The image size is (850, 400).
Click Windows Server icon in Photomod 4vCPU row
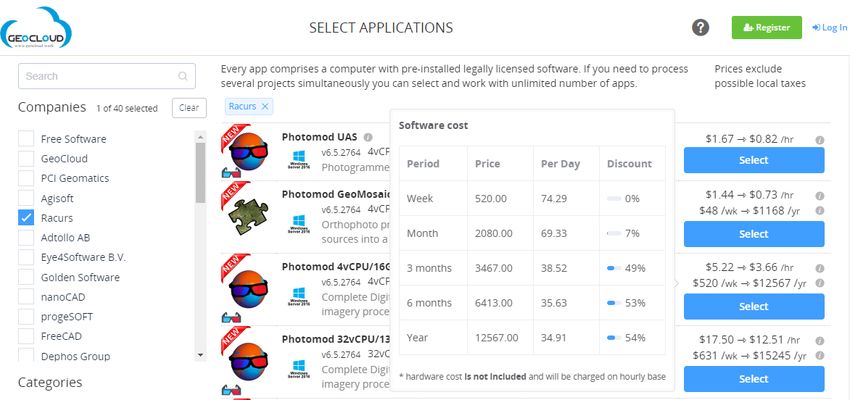coord(299,297)
